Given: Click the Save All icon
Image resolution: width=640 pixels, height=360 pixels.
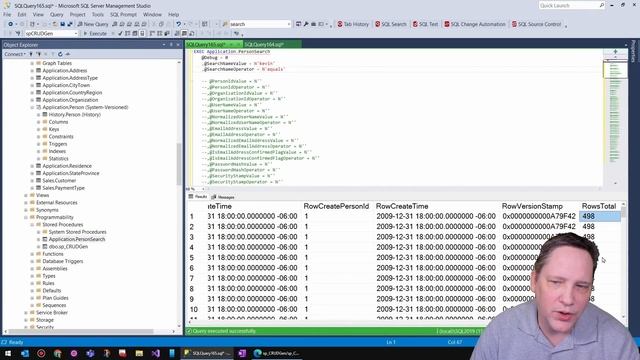Looking at the screenshot, I should pyautogui.click(x=70, y=24).
